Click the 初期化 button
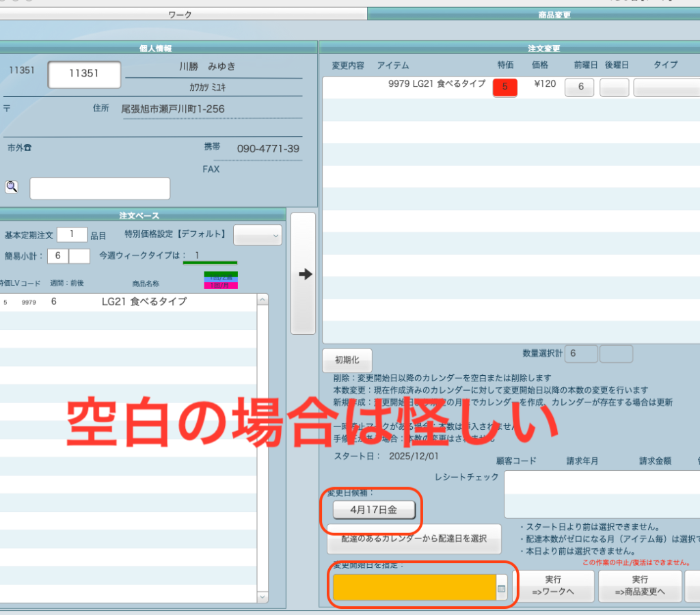Viewport: 700px width, 615px height. click(x=347, y=360)
